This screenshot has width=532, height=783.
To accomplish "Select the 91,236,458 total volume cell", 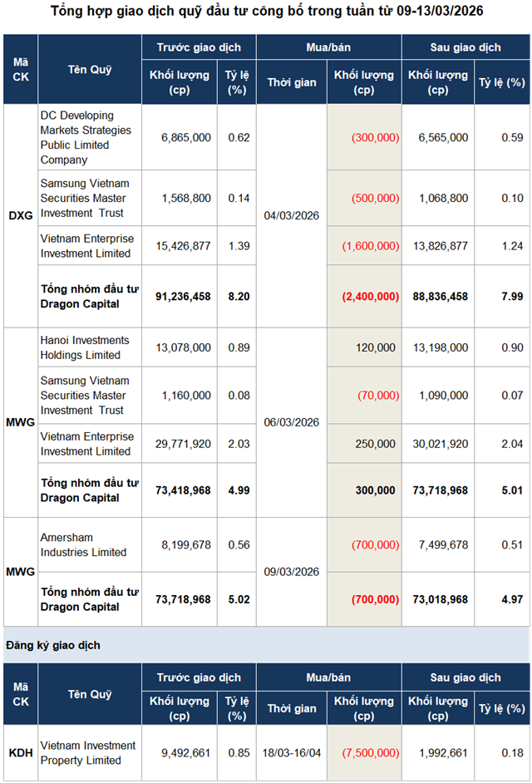I will pyautogui.click(x=183, y=296).
